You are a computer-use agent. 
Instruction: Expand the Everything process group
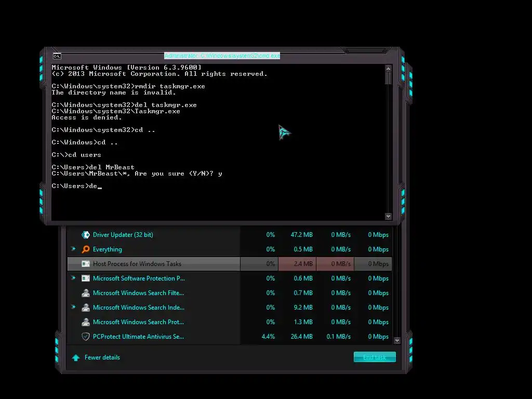click(x=73, y=249)
